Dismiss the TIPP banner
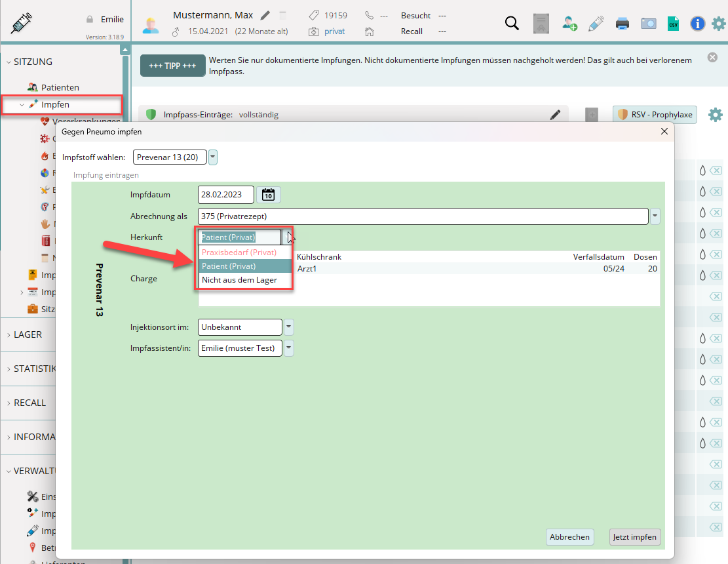The image size is (728, 564). coord(712,57)
